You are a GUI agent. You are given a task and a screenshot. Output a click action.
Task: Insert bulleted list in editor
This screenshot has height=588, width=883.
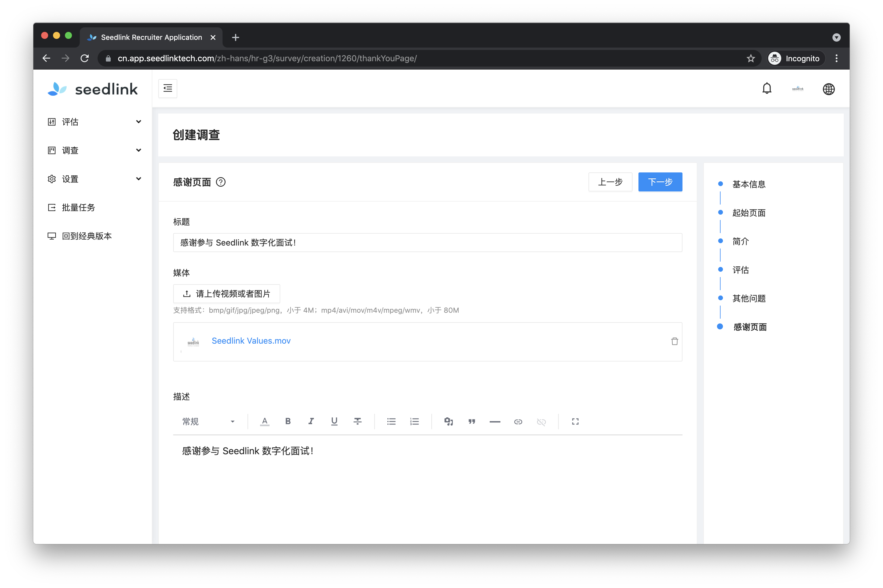click(x=391, y=421)
